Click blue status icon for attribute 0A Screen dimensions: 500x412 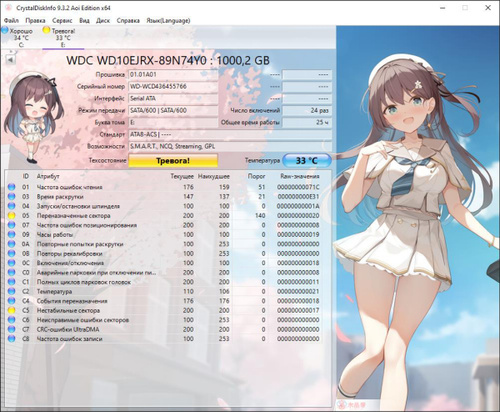click(x=12, y=244)
